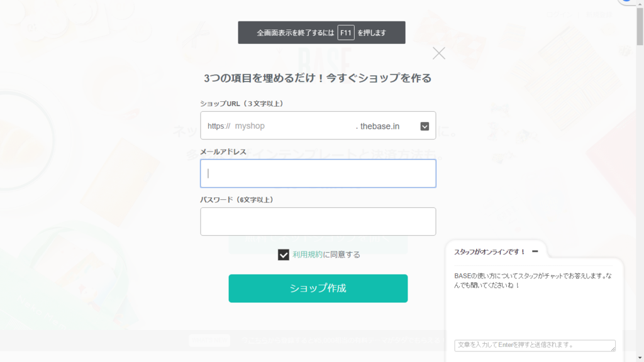Focus the パスワード input box
This screenshot has height=362, width=644.
coord(318,222)
